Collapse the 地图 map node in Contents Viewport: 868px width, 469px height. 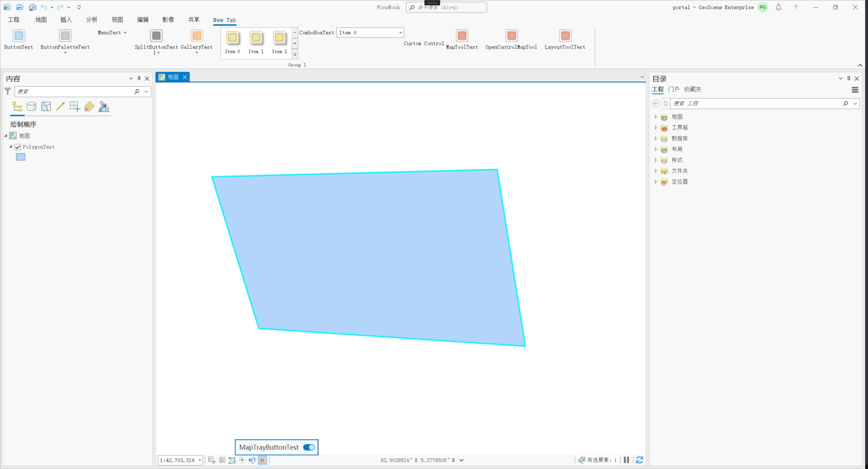6,136
